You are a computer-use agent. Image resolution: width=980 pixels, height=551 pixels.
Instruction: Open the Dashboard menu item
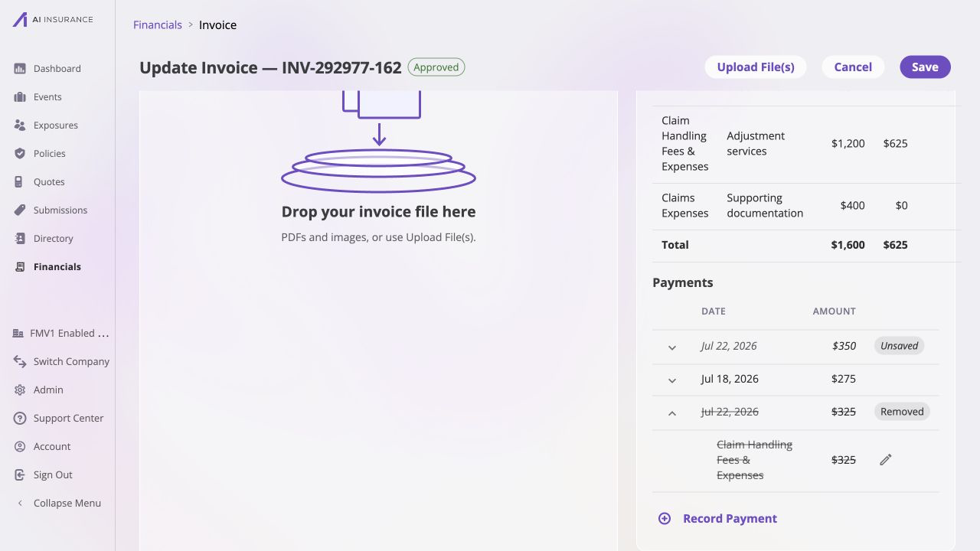click(57, 69)
